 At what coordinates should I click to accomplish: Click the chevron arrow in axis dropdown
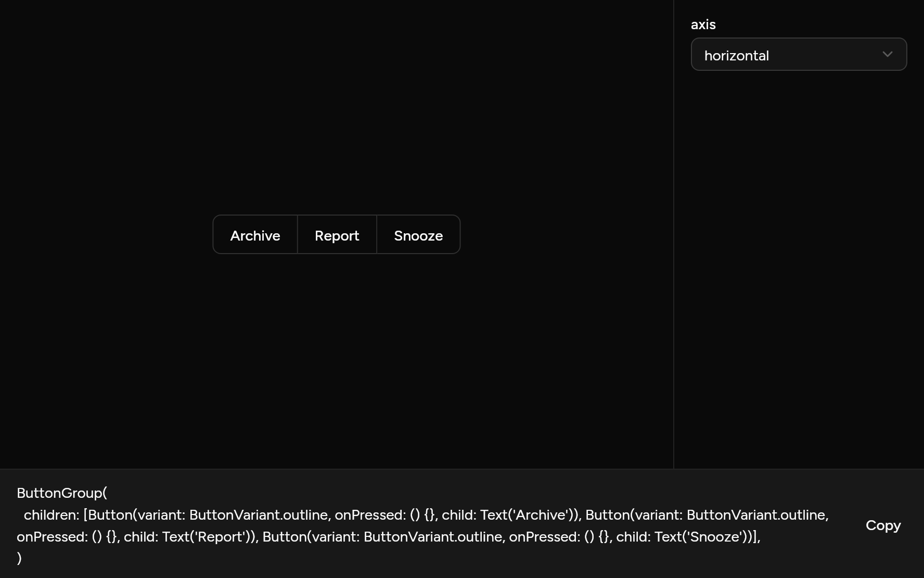(888, 54)
